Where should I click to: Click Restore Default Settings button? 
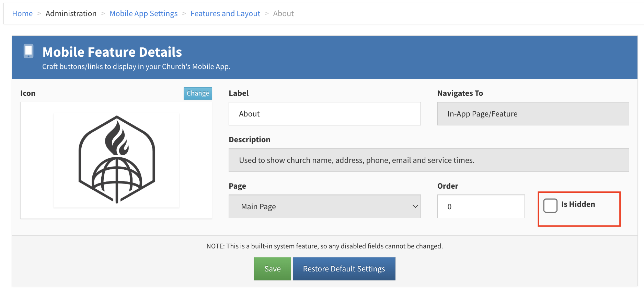pos(344,269)
